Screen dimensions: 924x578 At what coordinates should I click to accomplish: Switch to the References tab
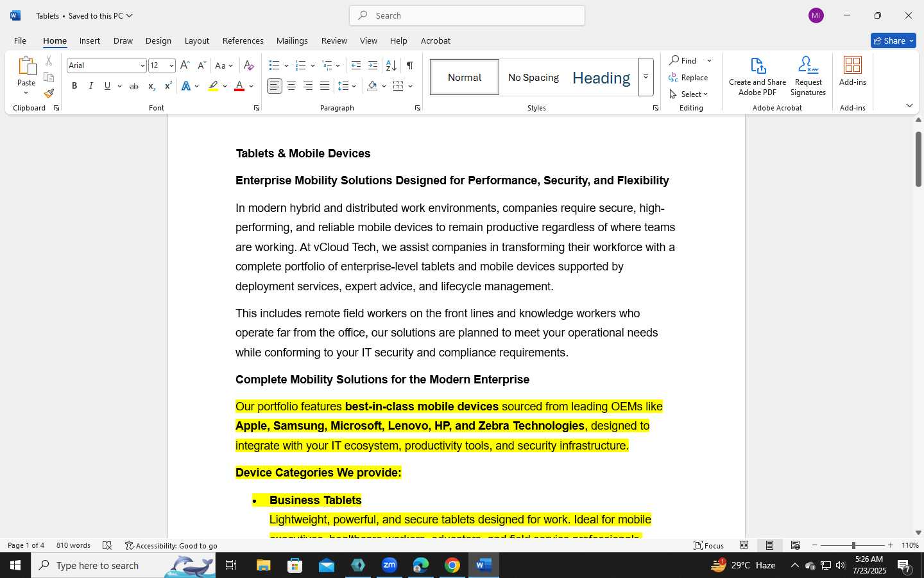pos(243,40)
